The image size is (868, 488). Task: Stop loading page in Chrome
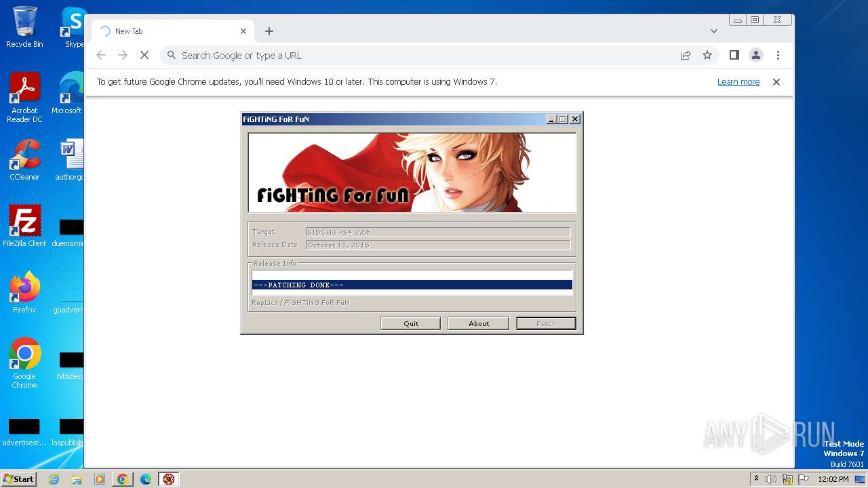pyautogui.click(x=144, y=56)
